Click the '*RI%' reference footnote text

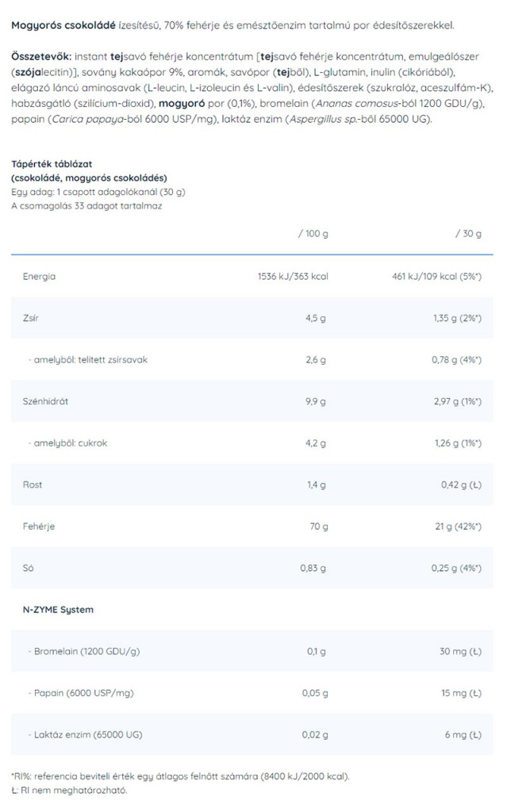tap(181, 776)
